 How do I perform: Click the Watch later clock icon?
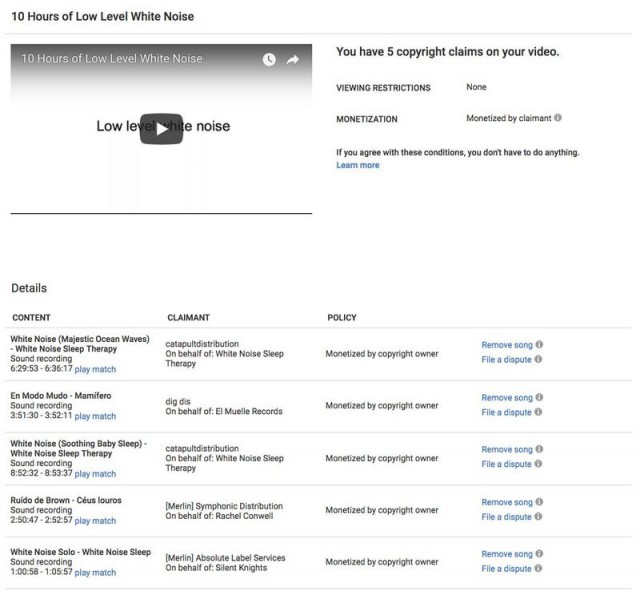click(269, 60)
